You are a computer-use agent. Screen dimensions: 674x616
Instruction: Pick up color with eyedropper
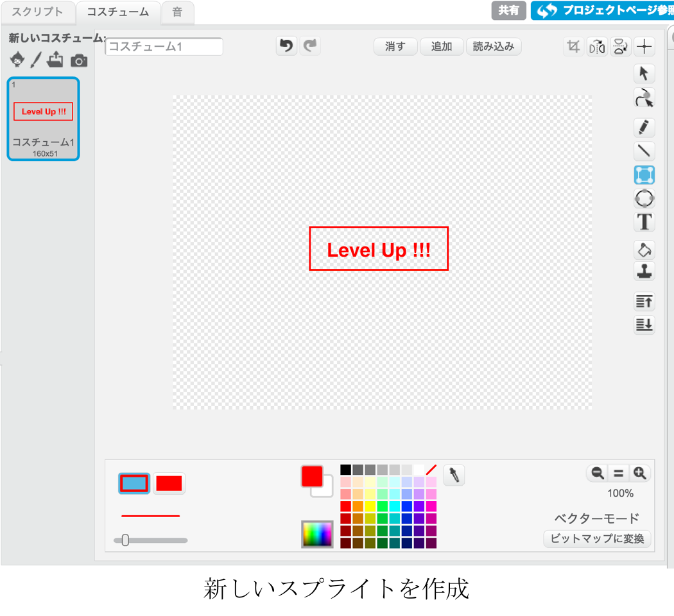[454, 475]
